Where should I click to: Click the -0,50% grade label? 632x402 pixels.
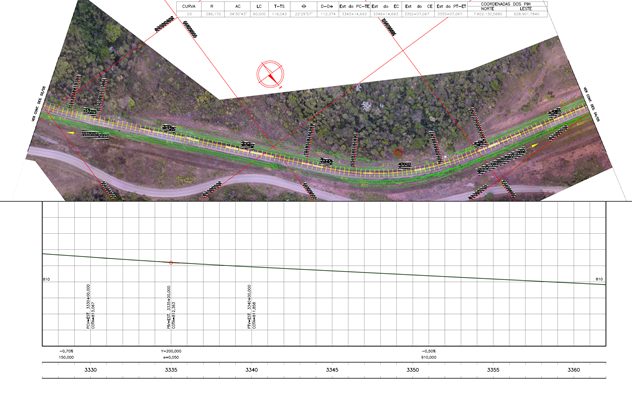[429, 351]
